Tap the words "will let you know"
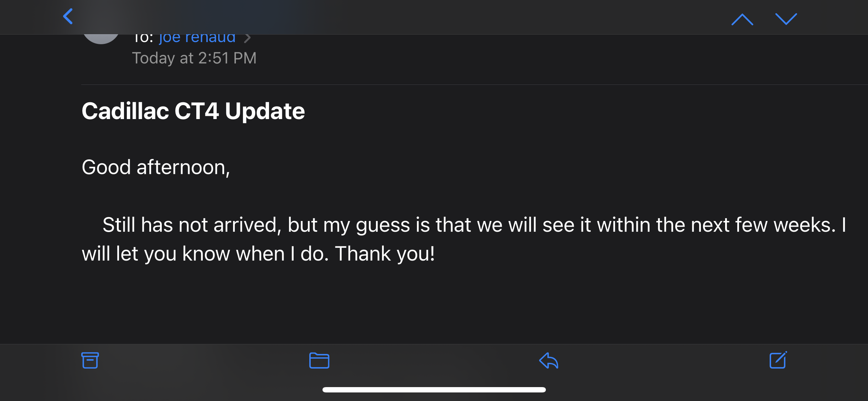 [x=156, y=254]
